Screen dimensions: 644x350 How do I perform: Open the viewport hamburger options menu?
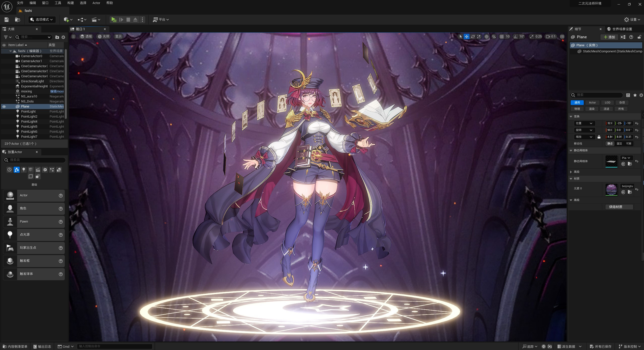[x=73, y=37]
